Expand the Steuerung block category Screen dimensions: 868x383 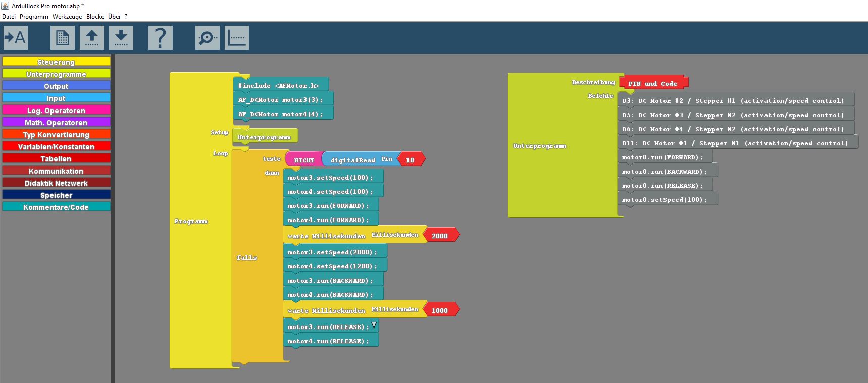(56, 62)
